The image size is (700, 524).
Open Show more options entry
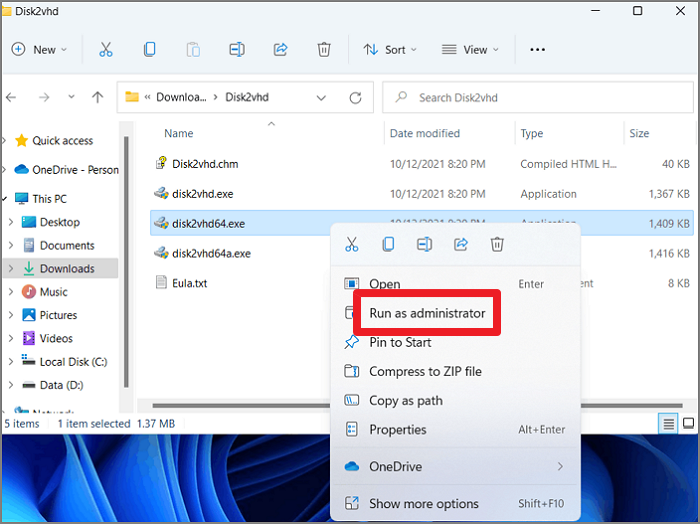coord(423,504)
